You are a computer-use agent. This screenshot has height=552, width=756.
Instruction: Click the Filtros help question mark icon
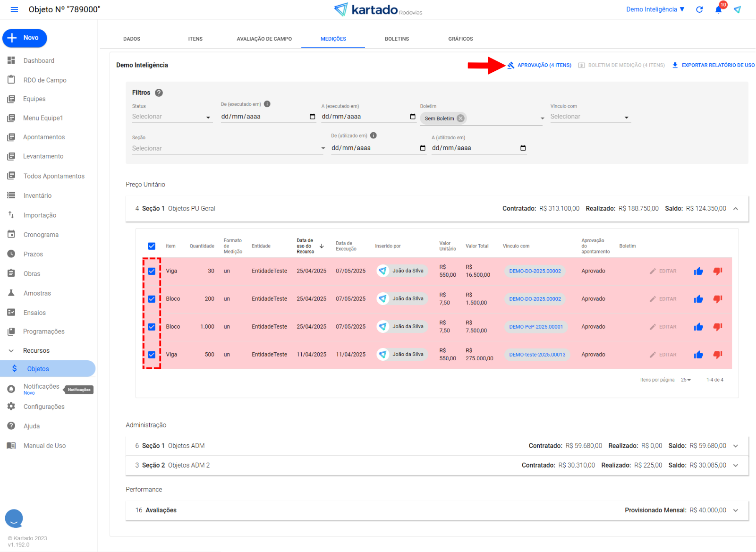[159, 93]
